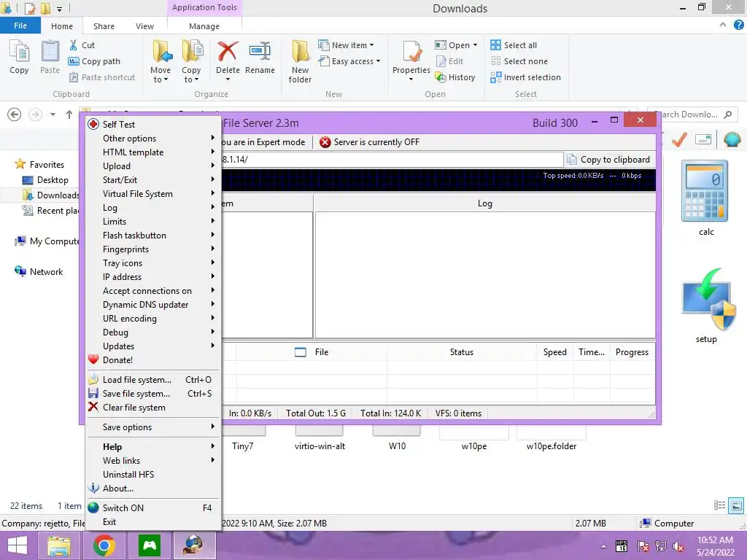Switch to View ribbon tab
This screenshot has width=747, height=560.
point(144,26)
